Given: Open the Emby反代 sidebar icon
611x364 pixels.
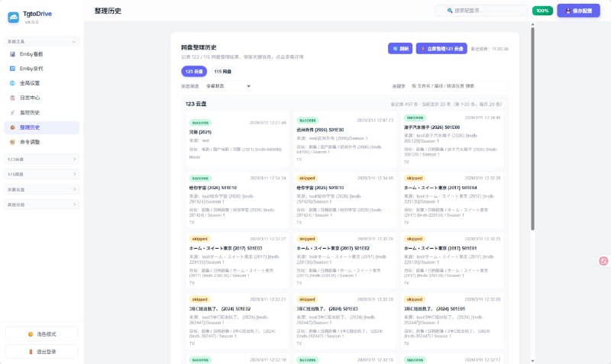Looking at the screenshot, I should 12,69.
